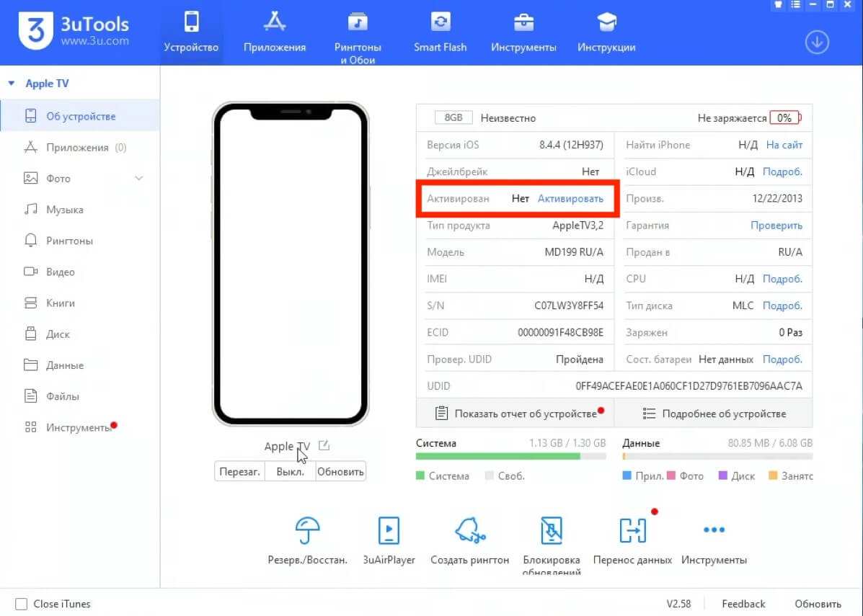Expand the Фото sidebar section

139,179
